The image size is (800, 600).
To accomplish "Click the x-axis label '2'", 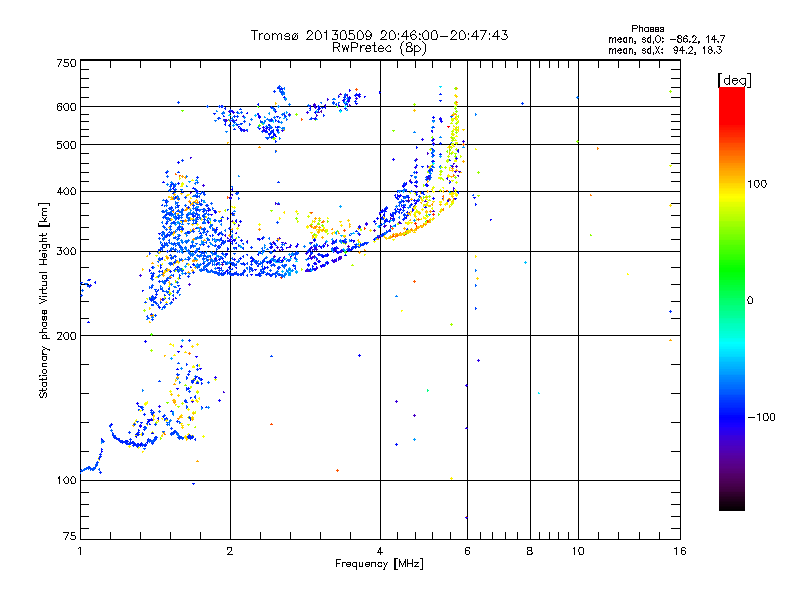I will (230, 551).
